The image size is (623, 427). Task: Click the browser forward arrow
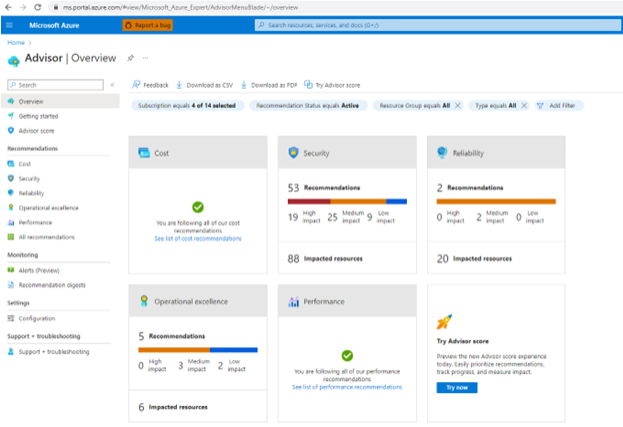click(x=23, y=7)
